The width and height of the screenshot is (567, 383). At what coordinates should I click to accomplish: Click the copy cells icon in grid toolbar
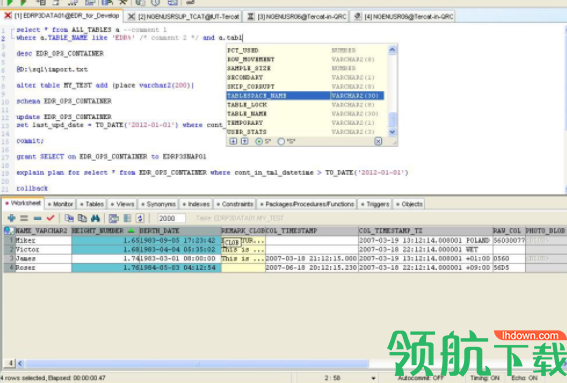69,218
